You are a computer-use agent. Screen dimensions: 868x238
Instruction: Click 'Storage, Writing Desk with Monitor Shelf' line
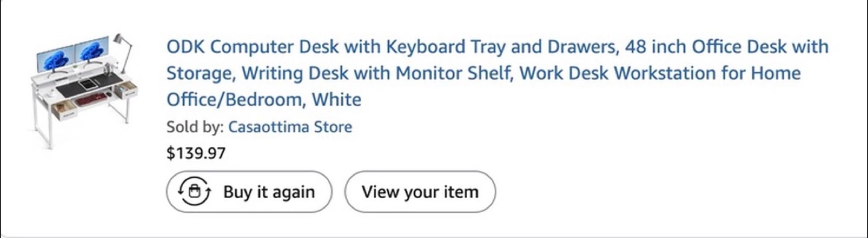[339, 73]
